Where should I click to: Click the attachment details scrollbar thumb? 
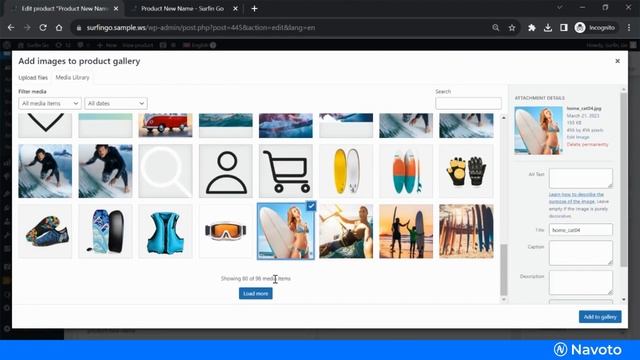623,180
